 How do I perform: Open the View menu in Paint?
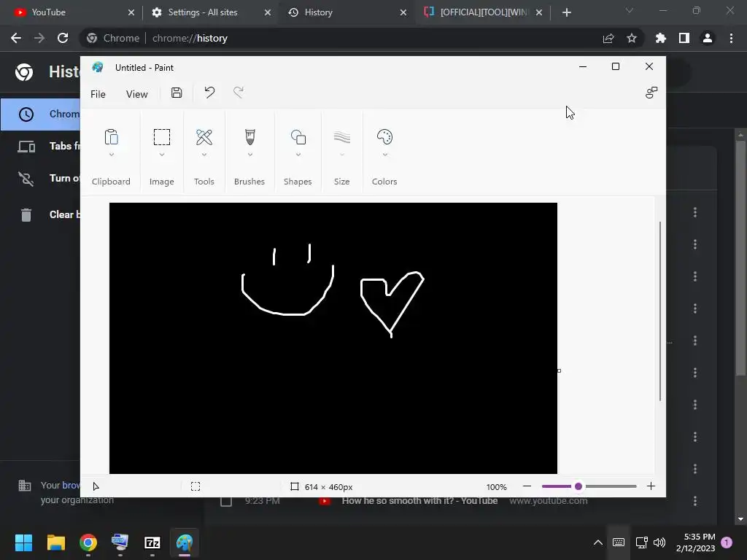pyautogui.click(x=136, y=94)
